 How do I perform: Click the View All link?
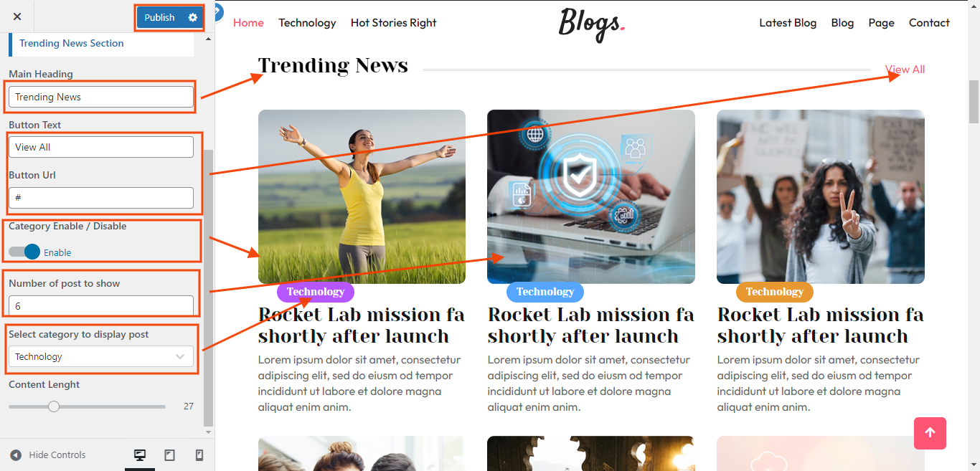905,70
